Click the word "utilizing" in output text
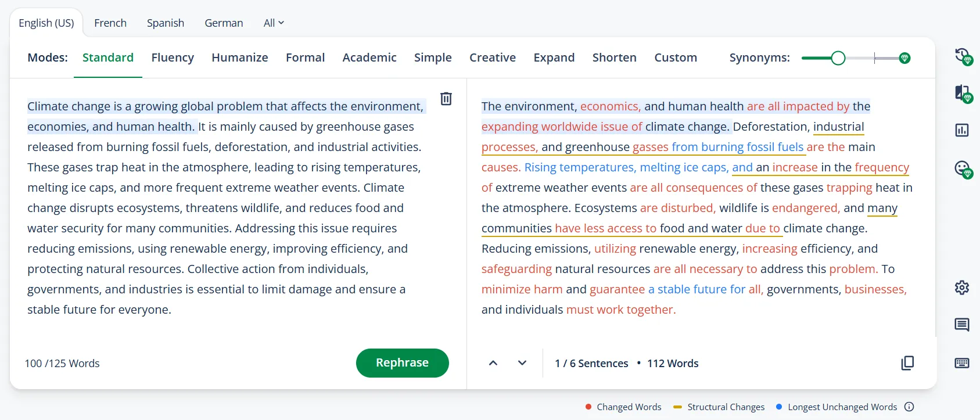This screenshot has height=420, width=980. pyautogui.click(x=615, y=249)
